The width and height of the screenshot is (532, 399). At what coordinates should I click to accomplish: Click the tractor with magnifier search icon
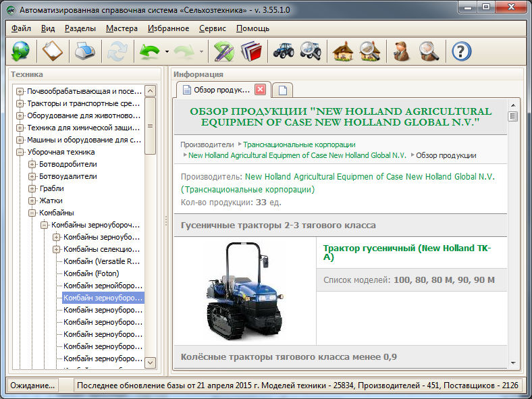pos(311,51)
